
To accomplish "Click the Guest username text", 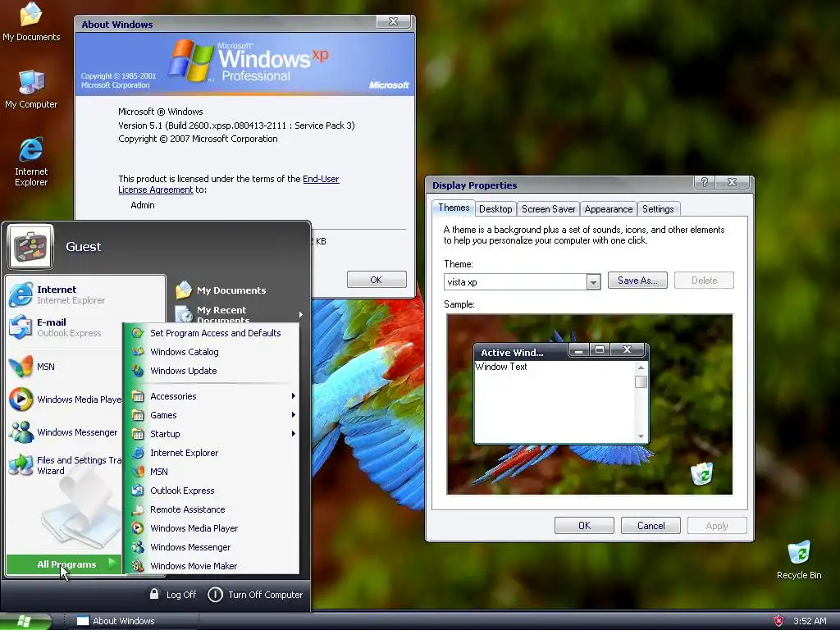I will click(x=83, y=246).
